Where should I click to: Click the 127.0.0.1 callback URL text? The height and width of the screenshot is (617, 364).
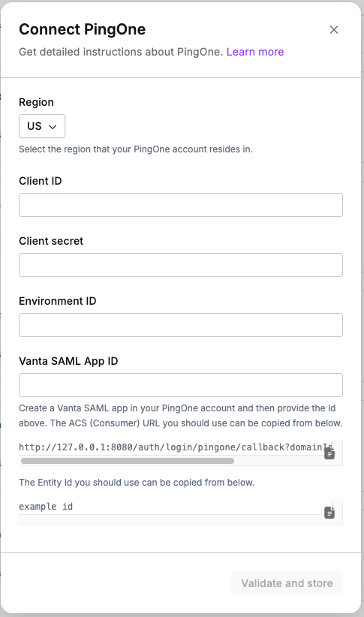(x=176, y=447)
